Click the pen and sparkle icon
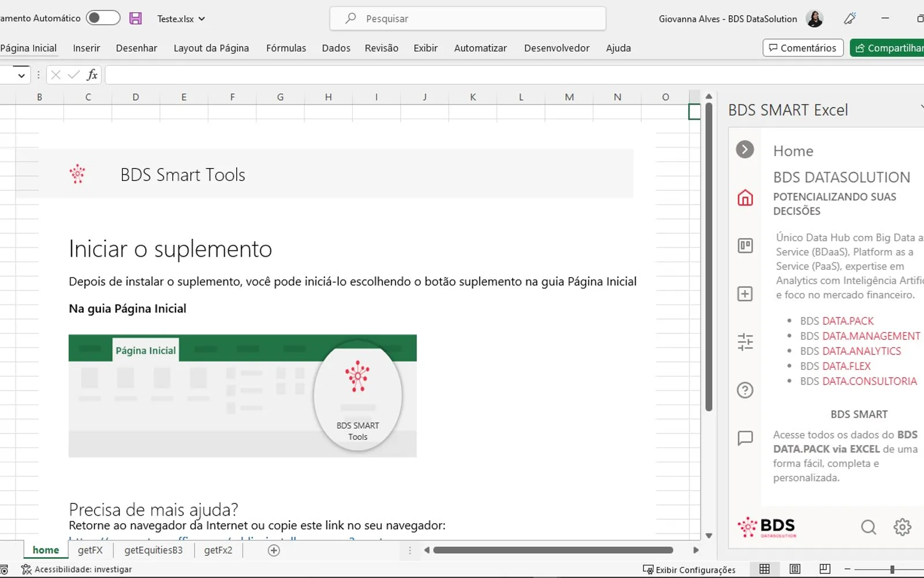Screen dimensions: 924x578 (850, 18)
